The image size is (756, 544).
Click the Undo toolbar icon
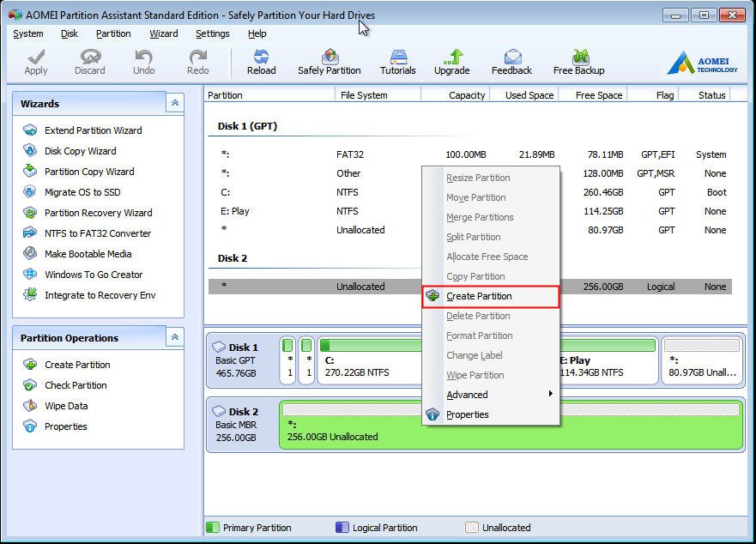coord(143,63)
